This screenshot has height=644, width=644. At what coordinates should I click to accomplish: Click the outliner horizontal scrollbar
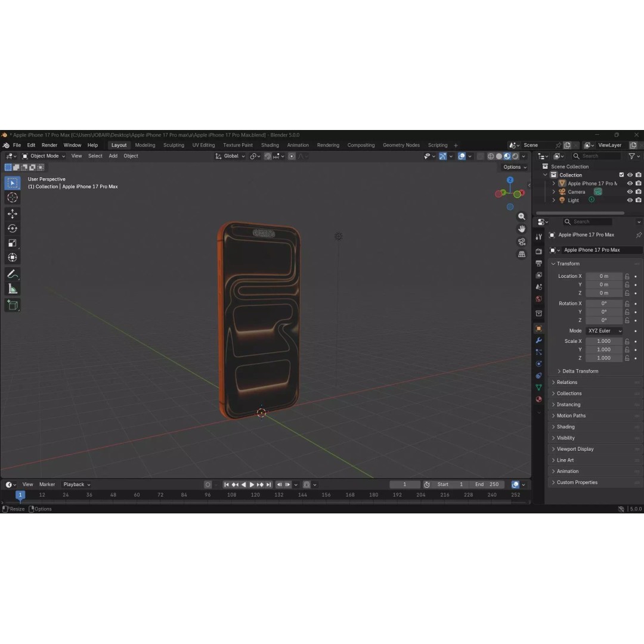pyautogui.click(x=580, y=213)
